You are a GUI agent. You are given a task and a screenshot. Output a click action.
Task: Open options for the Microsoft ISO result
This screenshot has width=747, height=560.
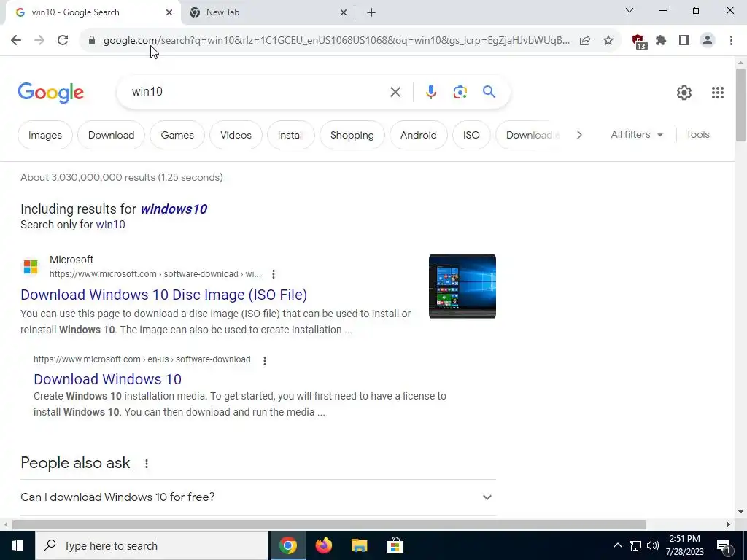[x=273, y=274]
